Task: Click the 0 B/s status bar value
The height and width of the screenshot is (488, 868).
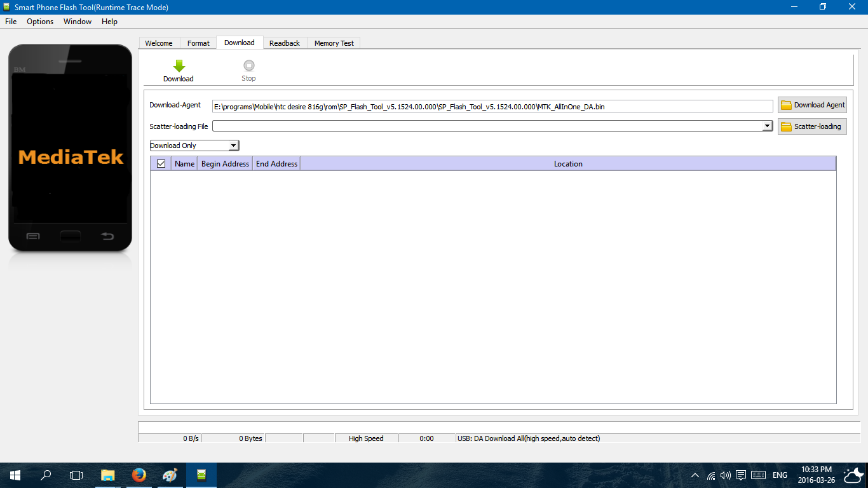Action: pyautogui.click(x=191, y=438)
